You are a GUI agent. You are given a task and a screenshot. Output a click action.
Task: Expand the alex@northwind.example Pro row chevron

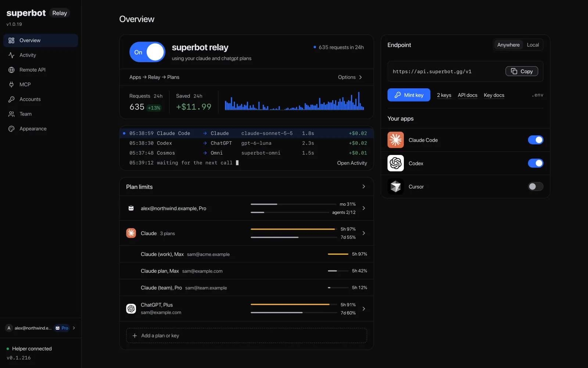click(x=364, y=208)
